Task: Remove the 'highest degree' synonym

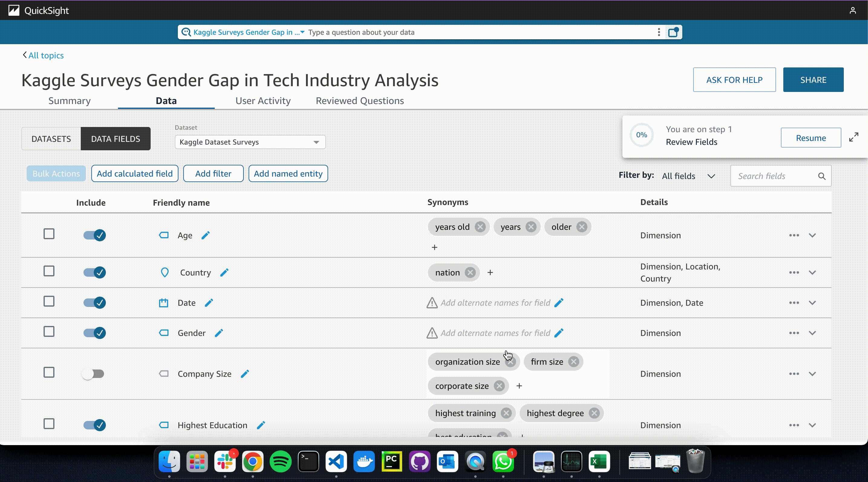Action: [594, 413]
